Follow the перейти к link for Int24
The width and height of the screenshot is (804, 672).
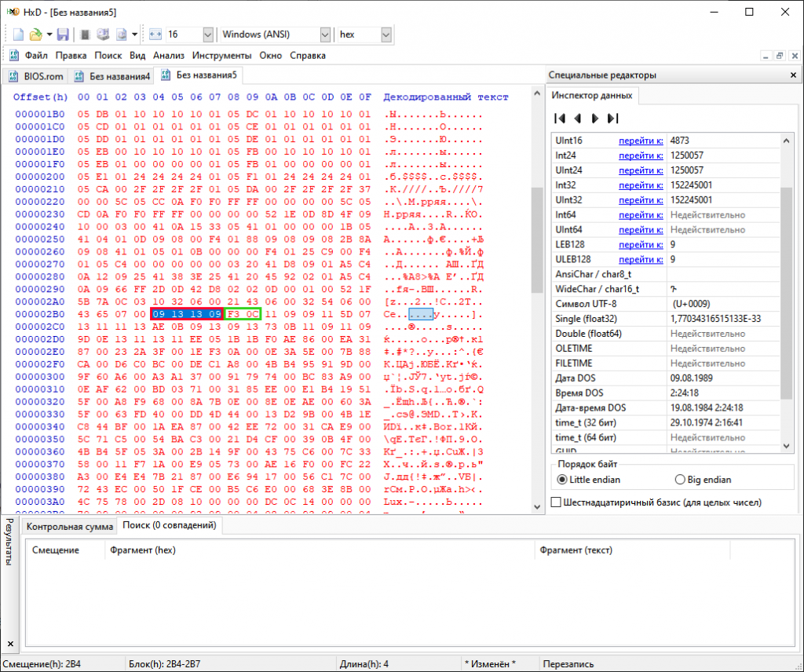tap(641, 155)
